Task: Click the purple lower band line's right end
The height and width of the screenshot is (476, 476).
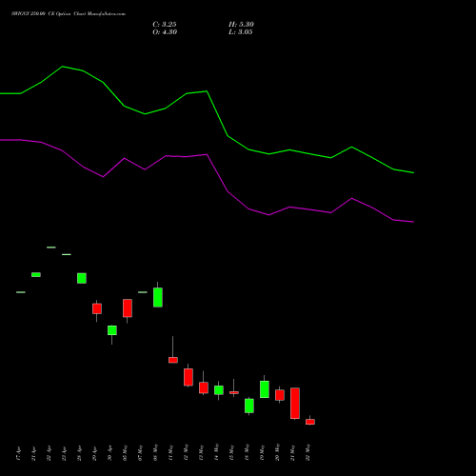Action: pos(413,222)
